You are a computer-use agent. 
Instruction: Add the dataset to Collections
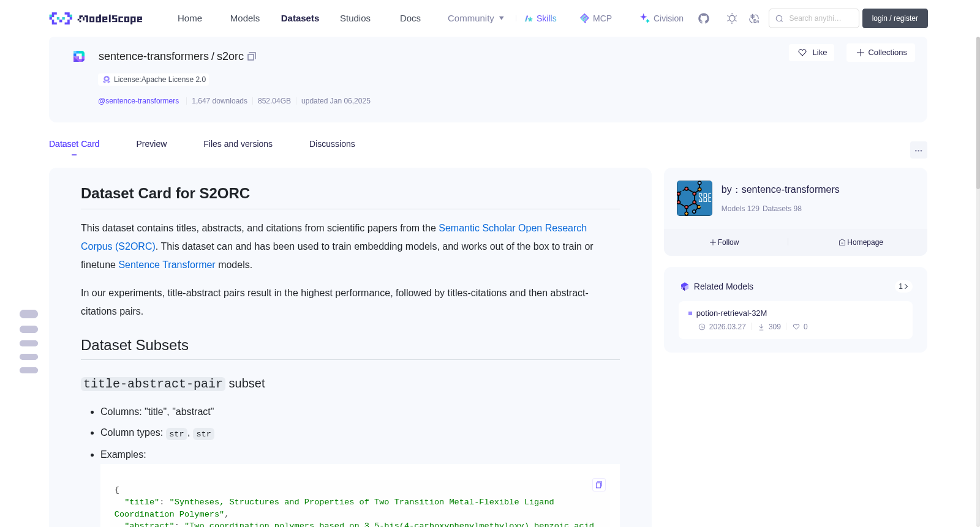click(x=881, y=53)
